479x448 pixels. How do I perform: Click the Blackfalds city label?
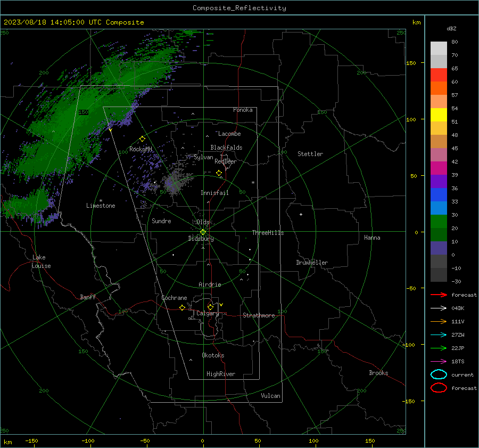point(226,148)
